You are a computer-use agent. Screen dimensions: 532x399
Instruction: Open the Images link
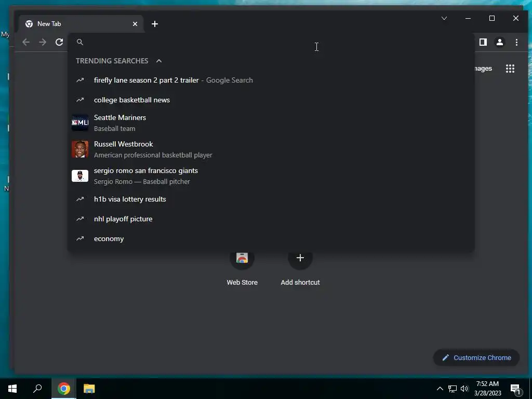point(483,69)
